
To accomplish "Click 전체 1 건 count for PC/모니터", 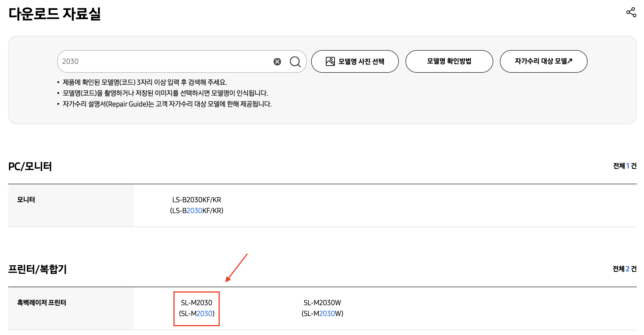I will (x=625, y=166).
